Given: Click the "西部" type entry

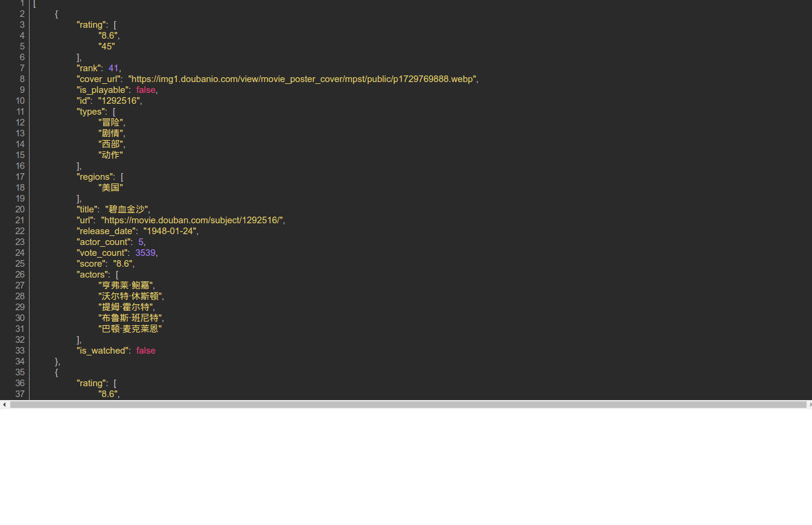Looking at the screenshot, I should (111, 144).
